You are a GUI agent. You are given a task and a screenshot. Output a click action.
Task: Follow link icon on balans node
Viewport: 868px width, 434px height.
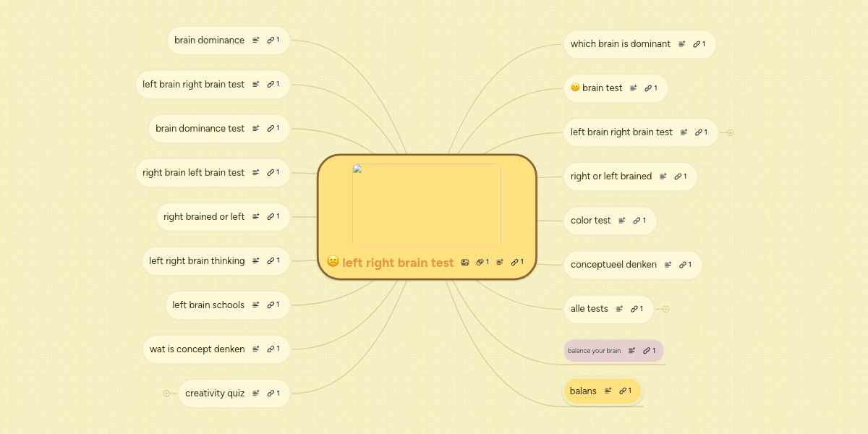[625, 391]
